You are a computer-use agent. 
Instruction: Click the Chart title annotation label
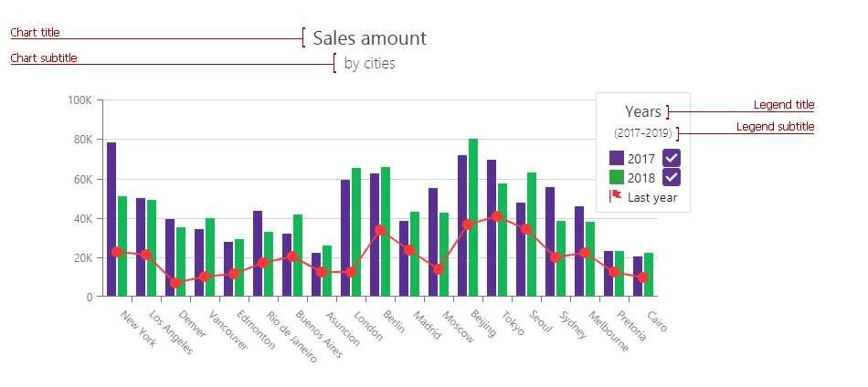pos(36,33)
